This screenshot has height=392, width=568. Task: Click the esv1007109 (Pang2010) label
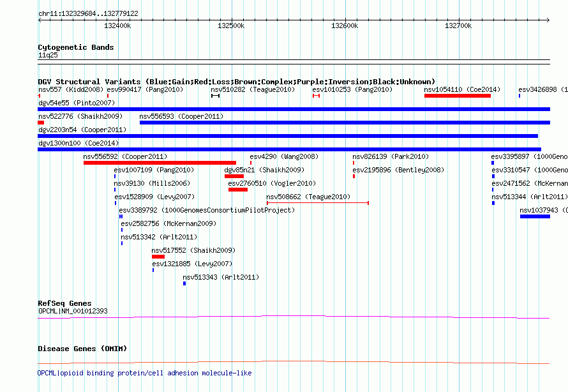[x=154, y=170]
